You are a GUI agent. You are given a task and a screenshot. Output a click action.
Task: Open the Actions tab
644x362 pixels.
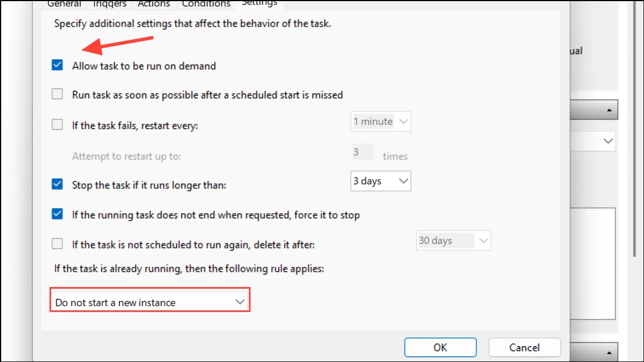click(x=153, y=4)
